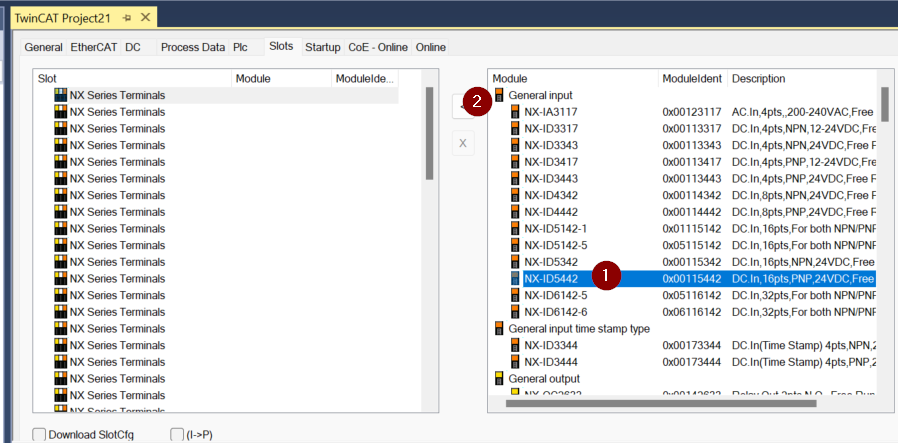Screen dimensions: 898x443
Task: Click ModuleIdent value 0x00115442
Action: (692, 279)
